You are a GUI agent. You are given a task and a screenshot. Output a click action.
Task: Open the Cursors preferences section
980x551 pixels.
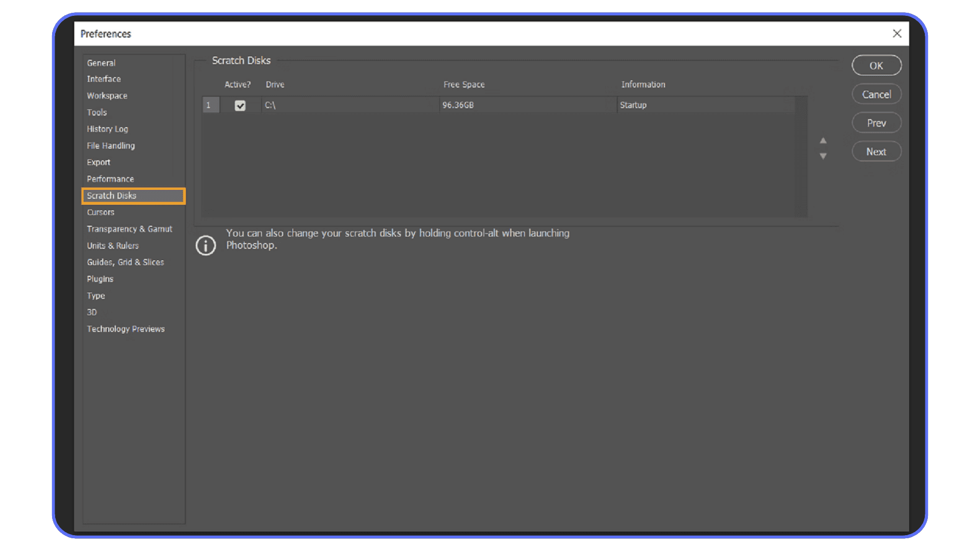point(101,212)
